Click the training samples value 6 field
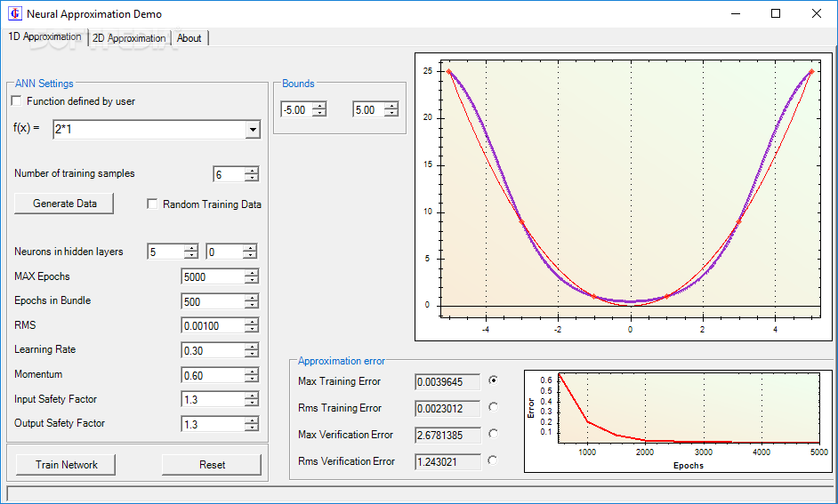 pos(230,174)
